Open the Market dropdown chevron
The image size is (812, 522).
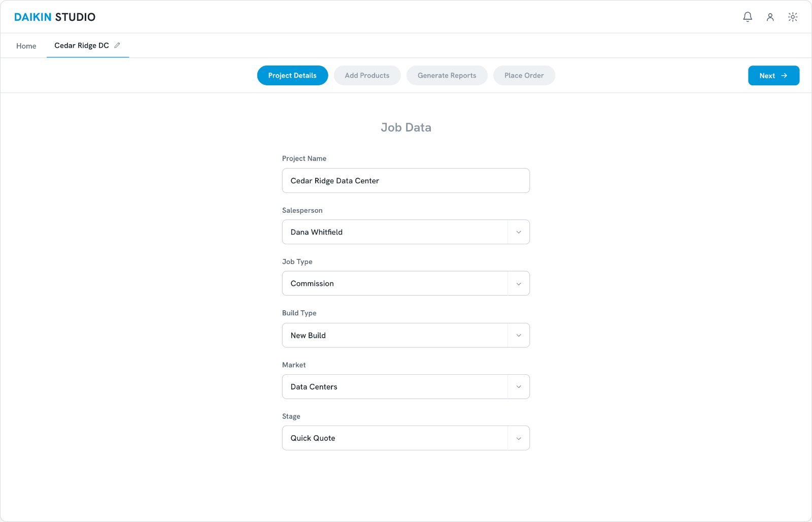(x=519, y=386)
